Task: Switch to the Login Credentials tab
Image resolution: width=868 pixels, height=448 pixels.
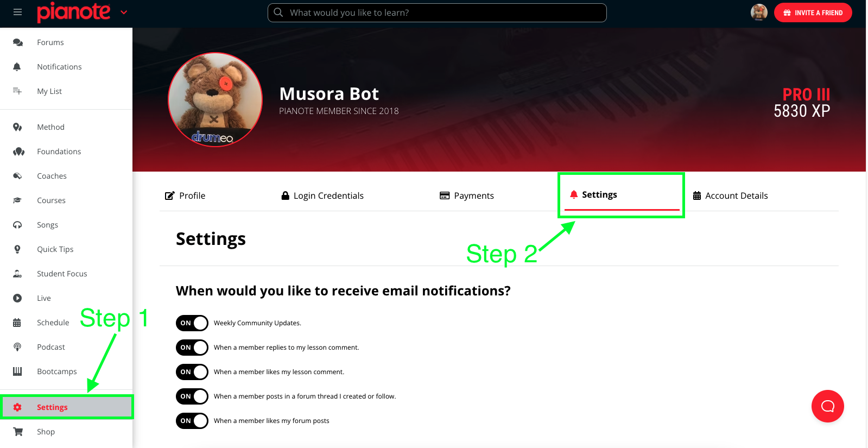Action: pyautogui.click(x=322, y=195)
